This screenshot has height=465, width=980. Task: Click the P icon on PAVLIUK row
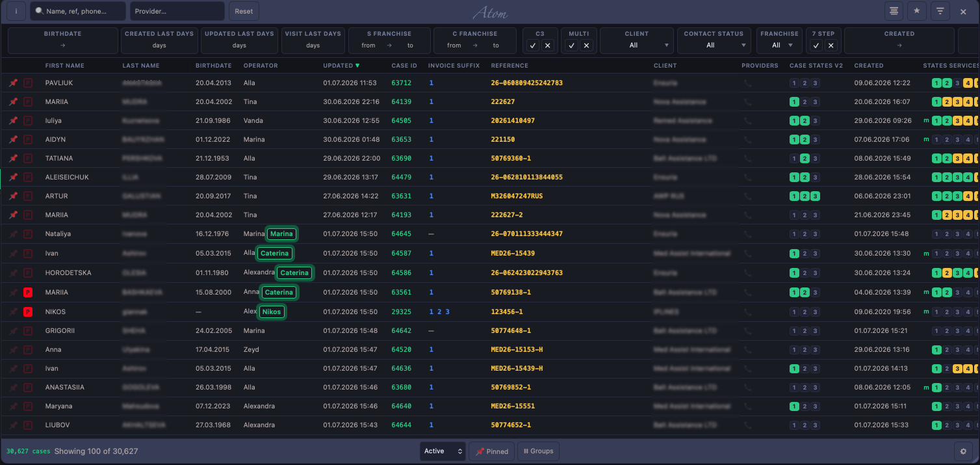pyautogui.click(x=28, y=83)
